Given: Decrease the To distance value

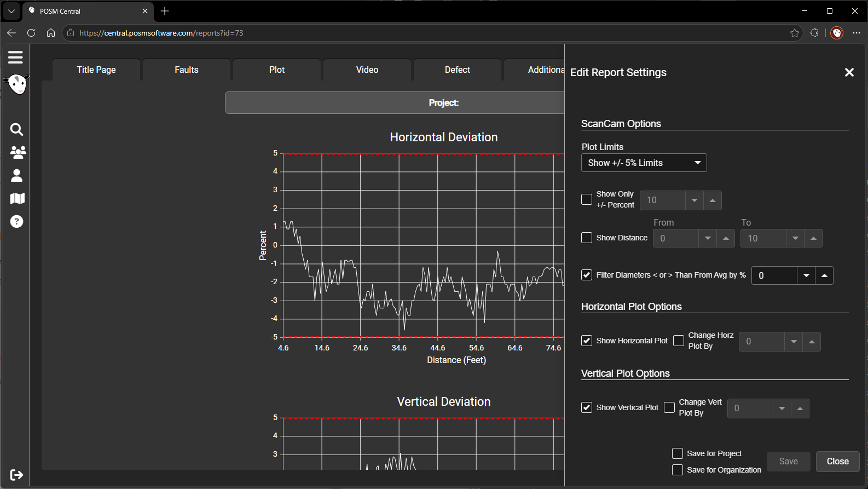Looking at the screenshot, I should (795, 238).
